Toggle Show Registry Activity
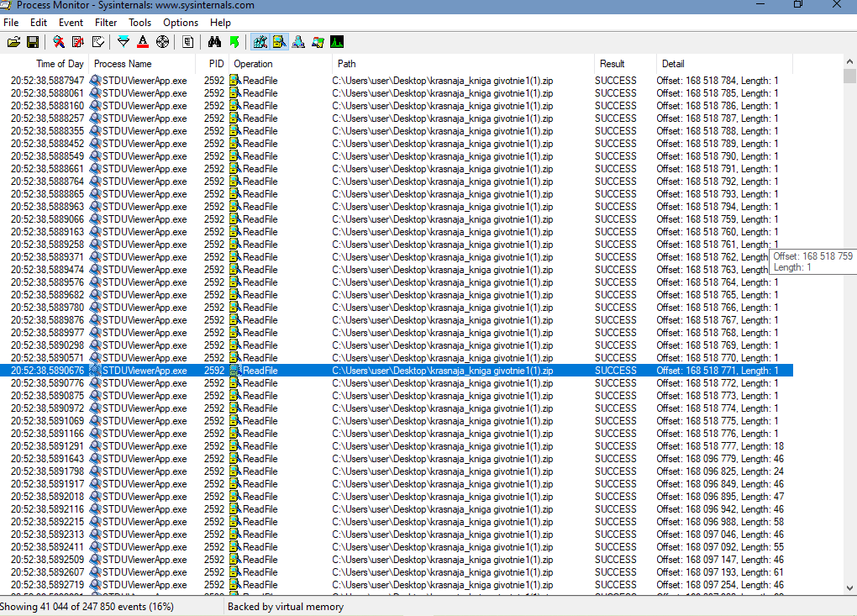The height and width of the screenshot is (616, 857). pos(260,42)
